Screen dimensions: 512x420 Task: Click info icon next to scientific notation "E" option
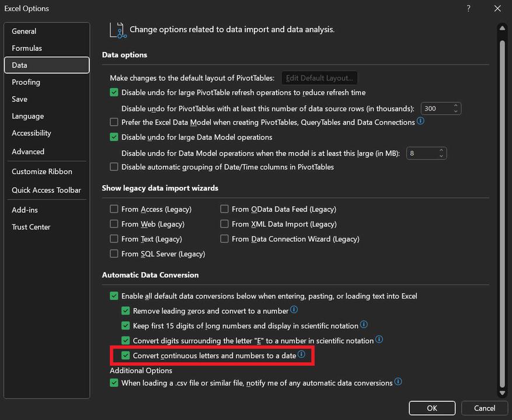pos(379,339)
